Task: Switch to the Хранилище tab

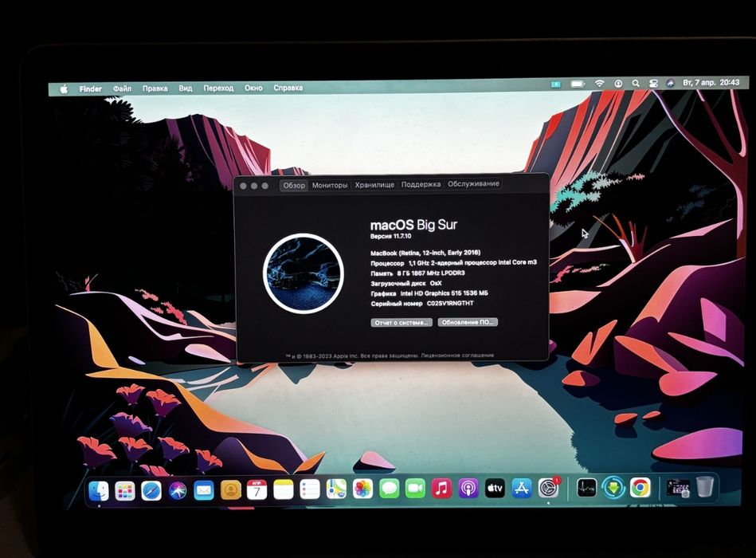Action: point(374,185)
